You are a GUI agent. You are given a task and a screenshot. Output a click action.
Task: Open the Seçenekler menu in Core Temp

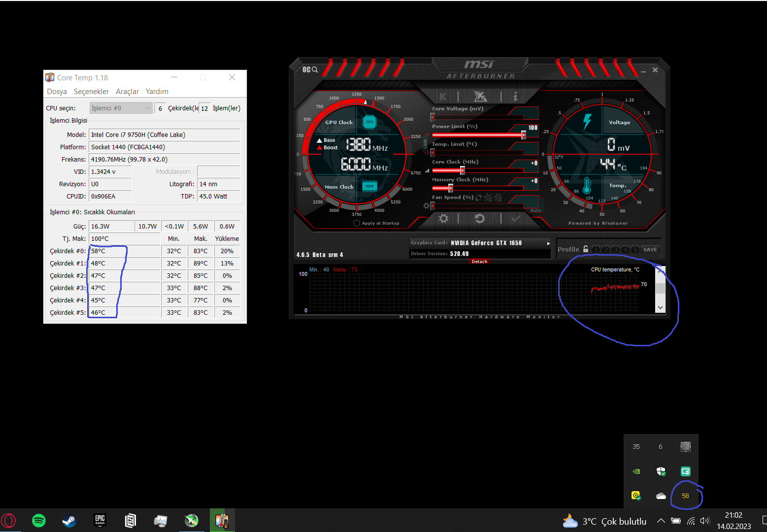(x=91, y=92)
